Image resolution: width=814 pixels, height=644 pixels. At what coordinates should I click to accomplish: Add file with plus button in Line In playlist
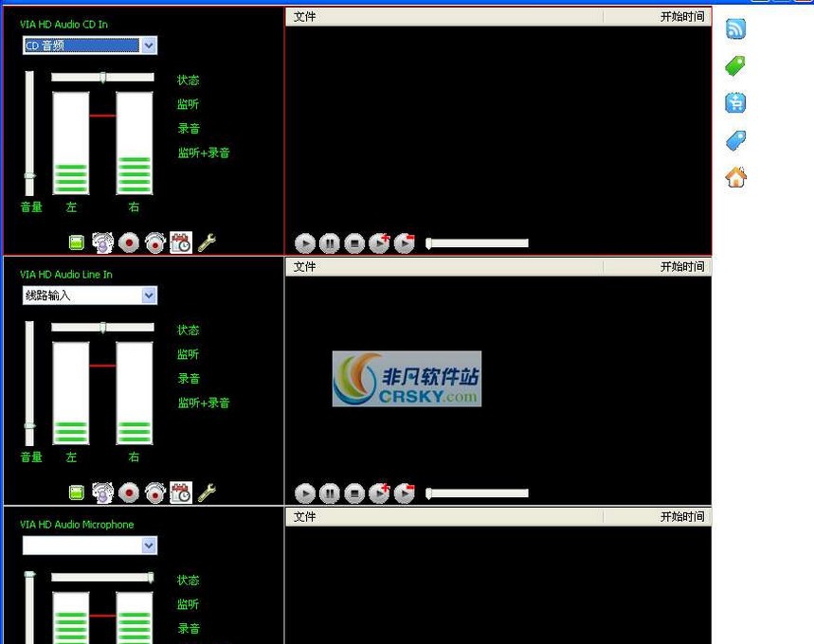(379, 493)
